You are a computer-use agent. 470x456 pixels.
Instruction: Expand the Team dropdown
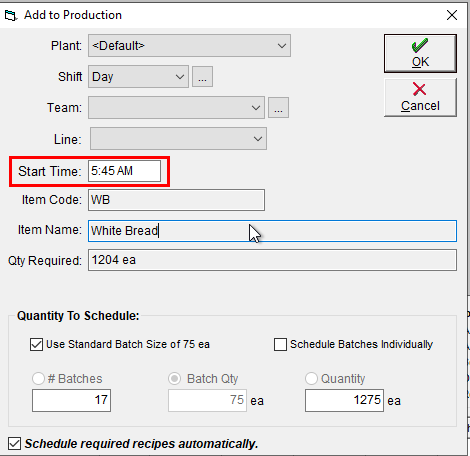pos(176,108)
